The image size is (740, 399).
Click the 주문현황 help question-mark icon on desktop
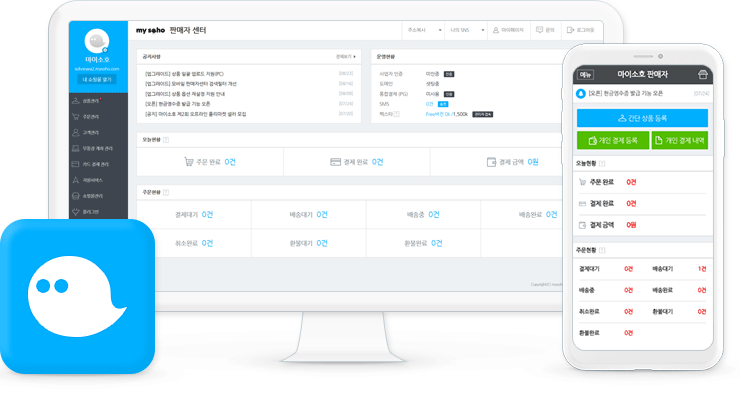pos(166,192)
